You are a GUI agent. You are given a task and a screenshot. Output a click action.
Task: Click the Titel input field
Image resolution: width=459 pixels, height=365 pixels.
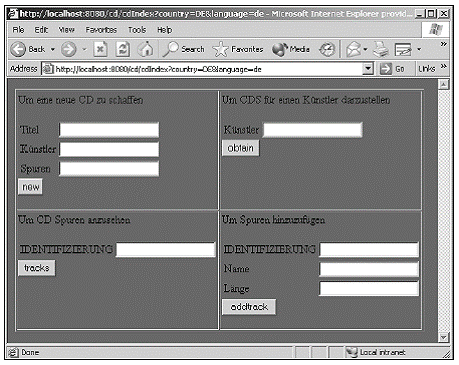point(109,130)
